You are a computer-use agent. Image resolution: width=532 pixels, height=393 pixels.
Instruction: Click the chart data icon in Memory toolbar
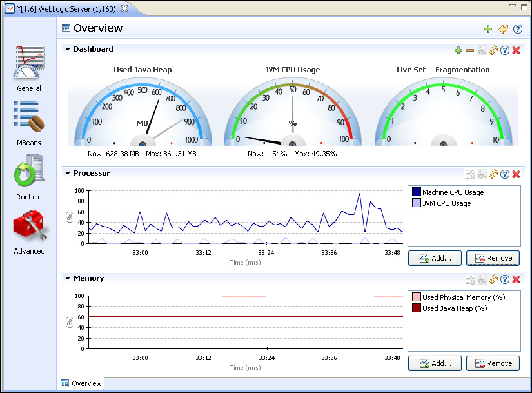(x=470, y=279)
